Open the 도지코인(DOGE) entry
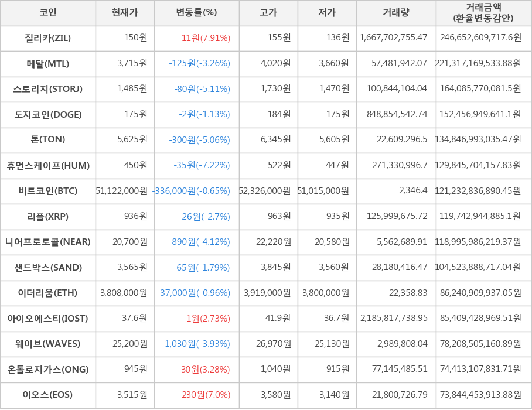532x410 pixels. pos(48,115)
